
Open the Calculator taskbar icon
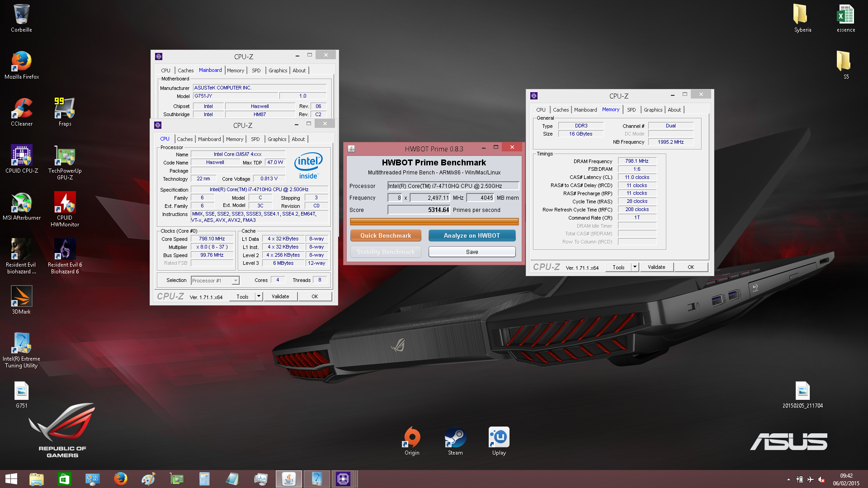204,479
